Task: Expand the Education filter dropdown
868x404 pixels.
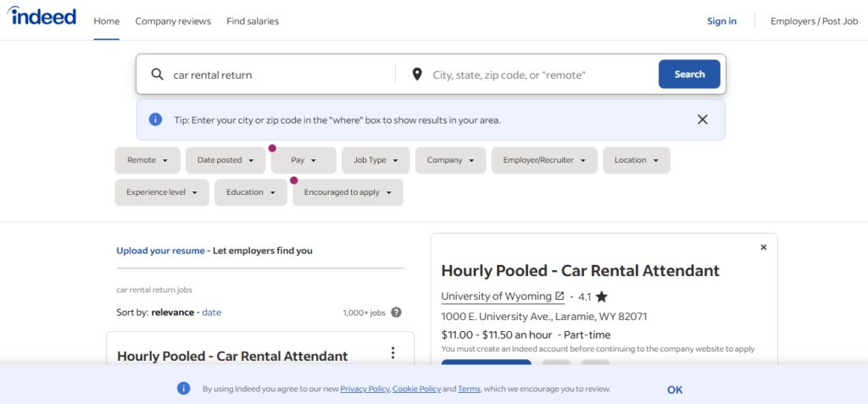Action: [251, 192]
